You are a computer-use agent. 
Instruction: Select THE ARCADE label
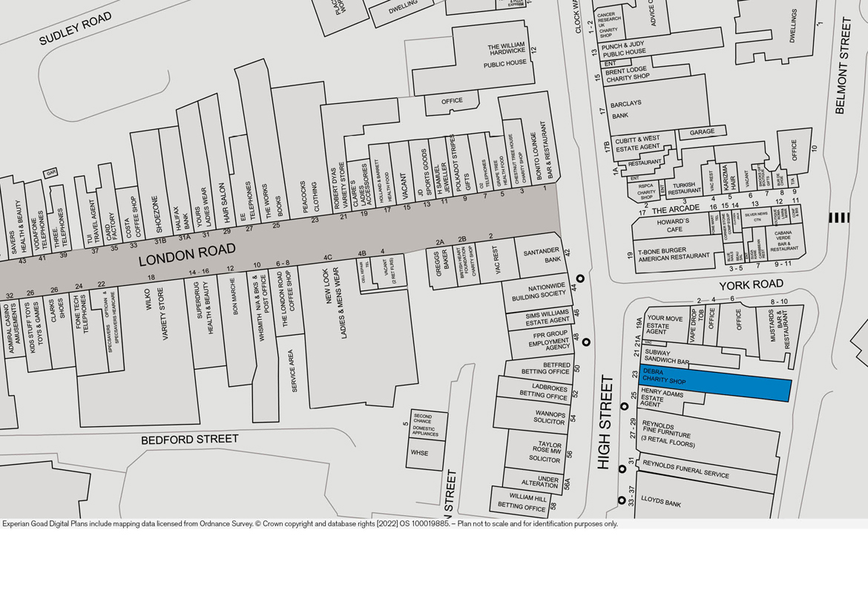(x=675, y=209)
